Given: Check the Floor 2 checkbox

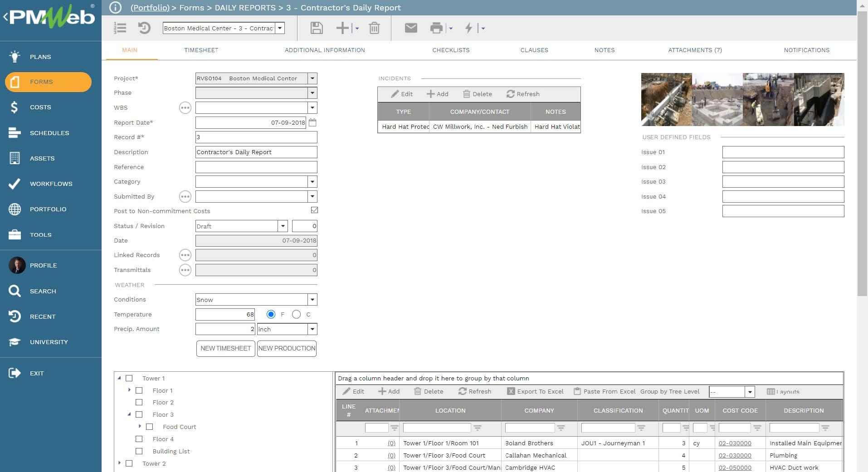Looking at the screenshot, I should 139,402.
